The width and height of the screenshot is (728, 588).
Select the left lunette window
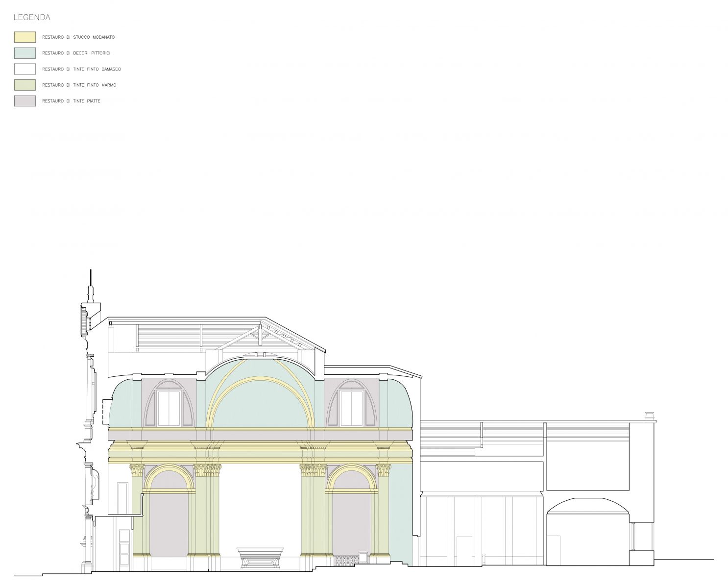point(168,408)
